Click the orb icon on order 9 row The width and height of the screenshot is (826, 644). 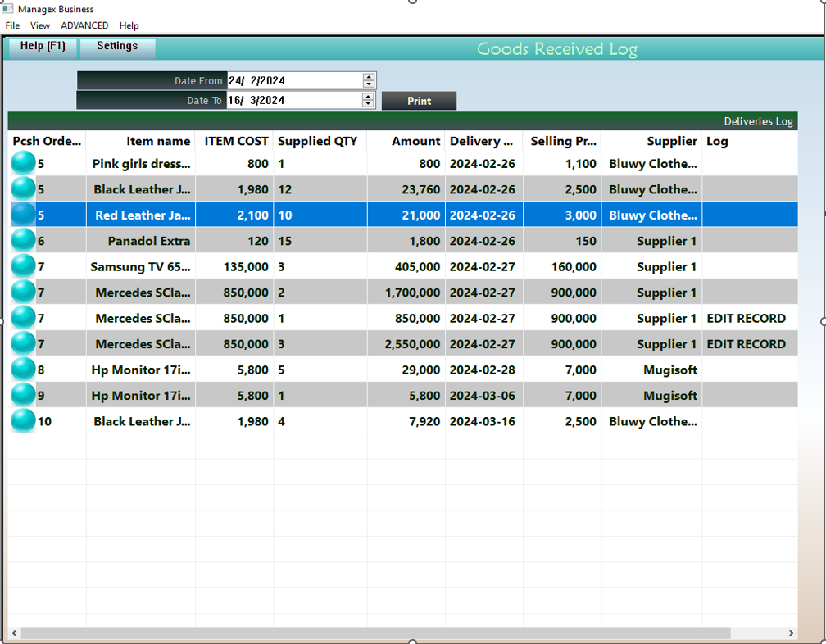coord(23,395)
